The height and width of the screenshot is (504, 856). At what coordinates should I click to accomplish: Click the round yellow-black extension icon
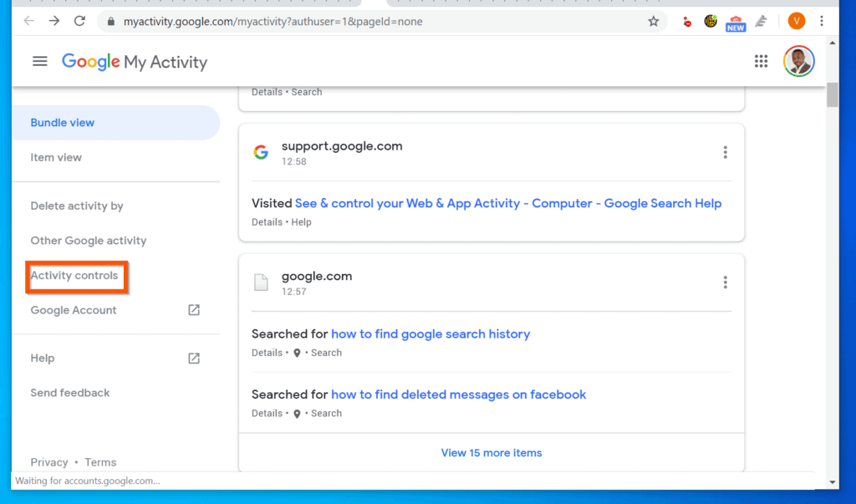click(711, 21)
